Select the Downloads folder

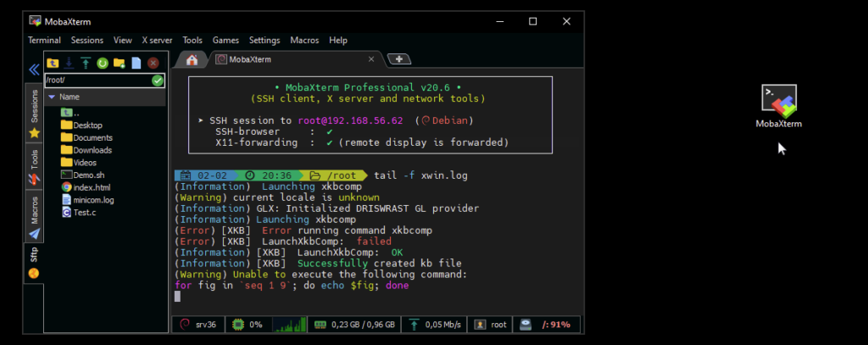[x=86, y=150]
